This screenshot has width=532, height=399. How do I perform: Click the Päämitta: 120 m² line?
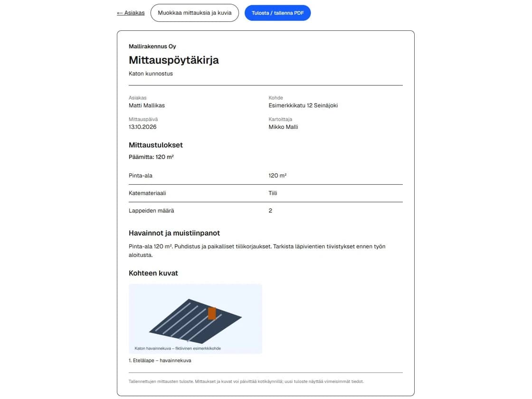(x=151, y=157)
